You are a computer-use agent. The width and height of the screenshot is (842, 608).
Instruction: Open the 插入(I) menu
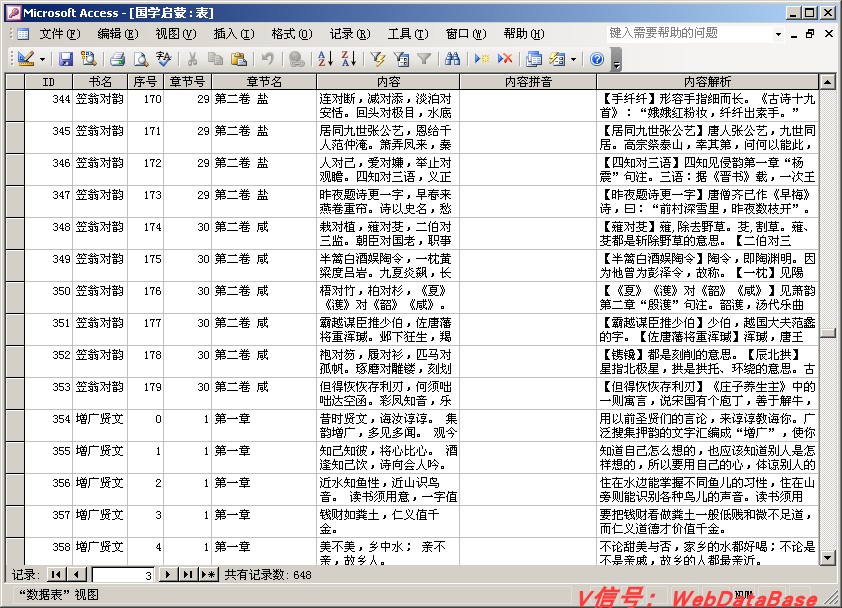pos(234,34)
